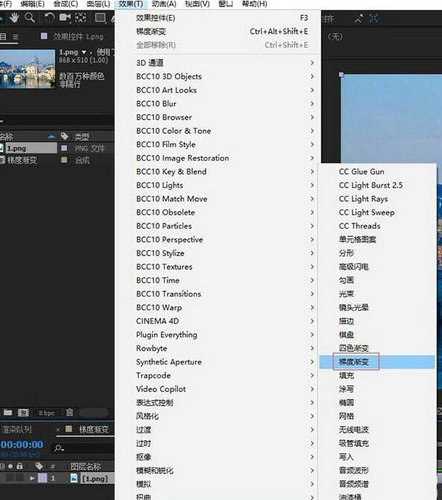Expand the BCC10 Lights submenu

tap(218, 185)
